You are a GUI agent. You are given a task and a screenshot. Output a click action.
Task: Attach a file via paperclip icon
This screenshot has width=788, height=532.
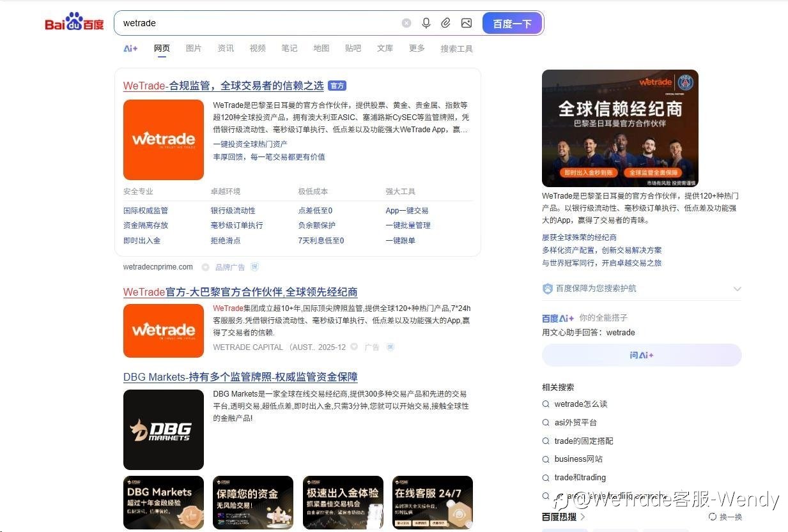(x=446, y=23)
